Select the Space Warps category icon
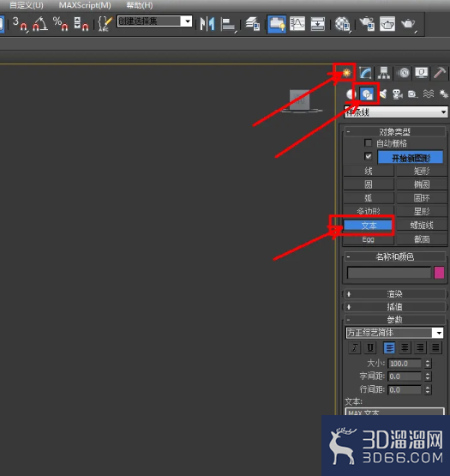Viewport: 450px width, 476px height. coord(429,94)
